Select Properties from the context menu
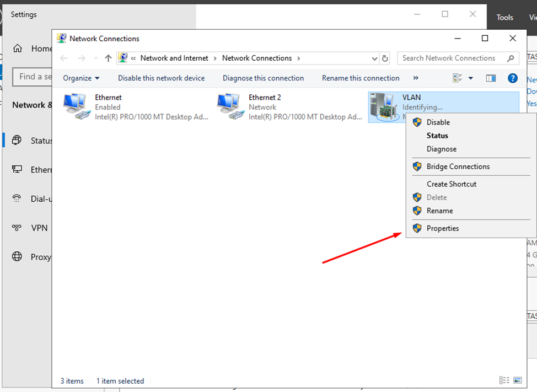537x392 pixels. [443, 228]
